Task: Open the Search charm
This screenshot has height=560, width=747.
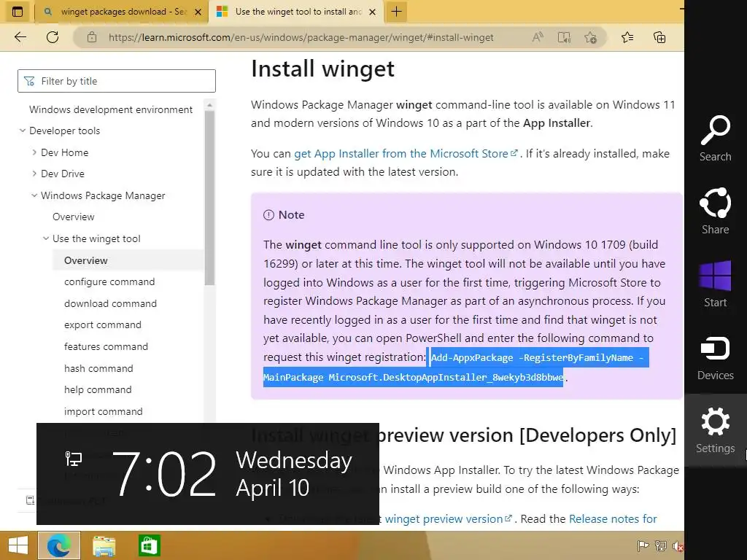Action: pyautogui.click(x=715, y=138)
